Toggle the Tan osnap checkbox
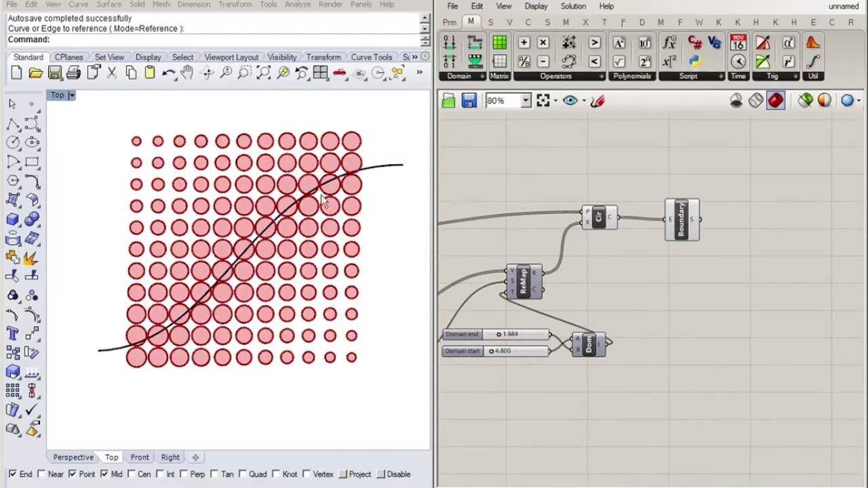 (214, 474)
